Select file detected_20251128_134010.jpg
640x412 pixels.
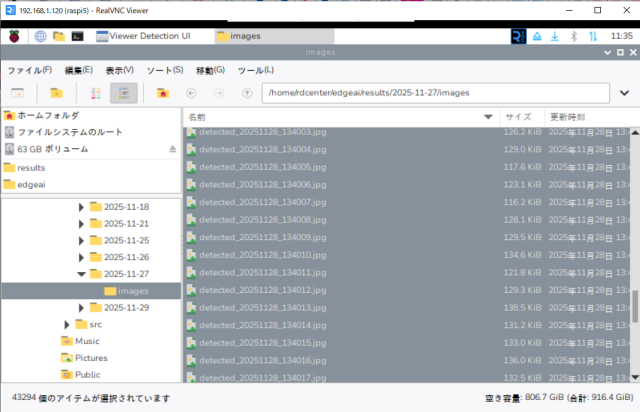(x=256, y=255)
